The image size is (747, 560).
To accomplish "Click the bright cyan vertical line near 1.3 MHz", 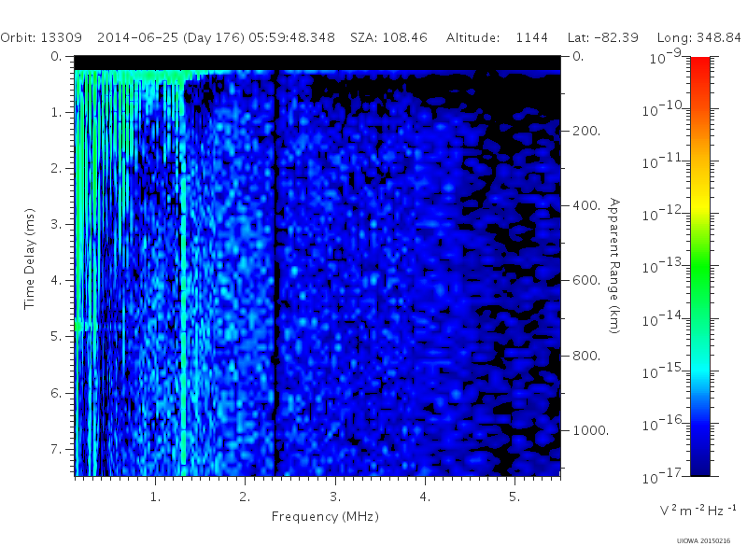I will click(183, 316).
